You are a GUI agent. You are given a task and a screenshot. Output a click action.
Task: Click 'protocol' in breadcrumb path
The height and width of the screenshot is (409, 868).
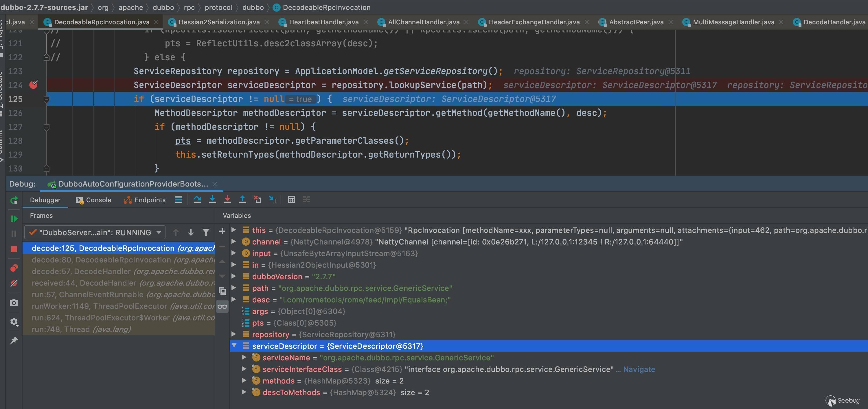[x=218, y=8]
